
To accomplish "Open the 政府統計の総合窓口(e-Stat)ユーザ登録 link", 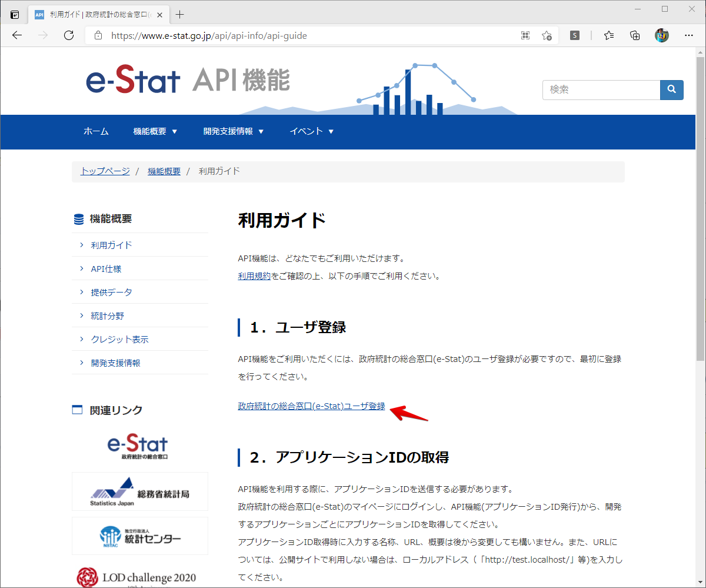I will click(x=311, y=406).
